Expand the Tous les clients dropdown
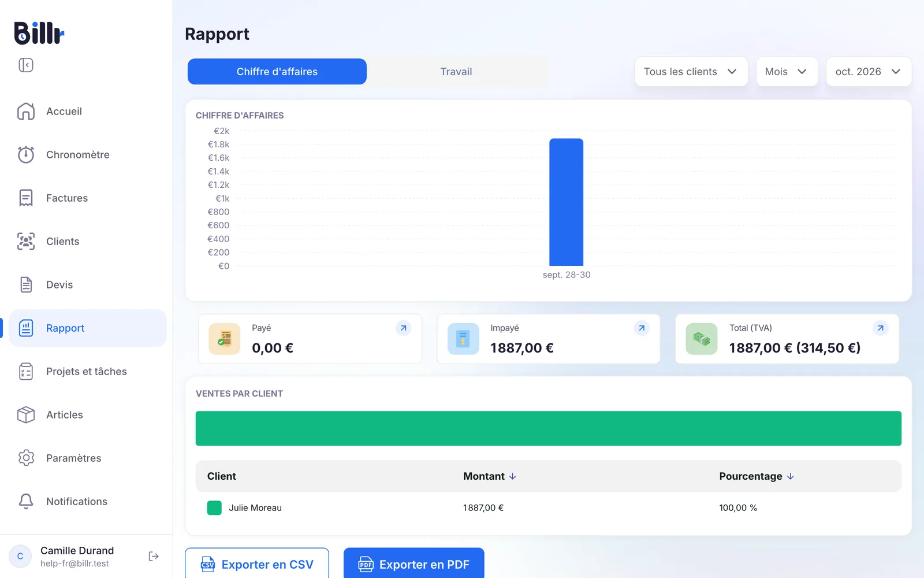924x578 pixels. coord(691,72)
